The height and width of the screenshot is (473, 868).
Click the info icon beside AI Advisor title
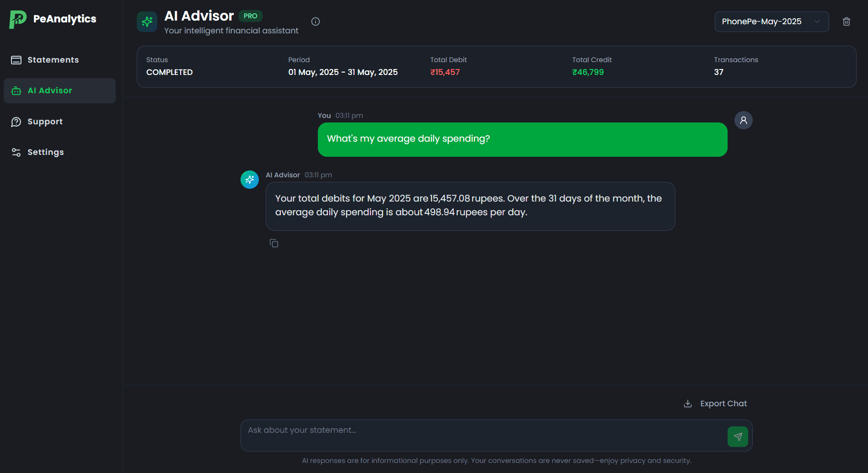(316, 21)
